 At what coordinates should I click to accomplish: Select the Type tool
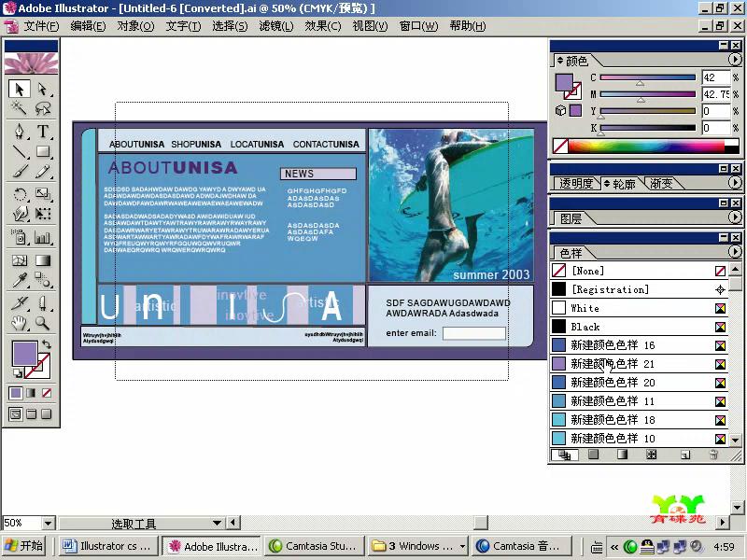(42, 132)
